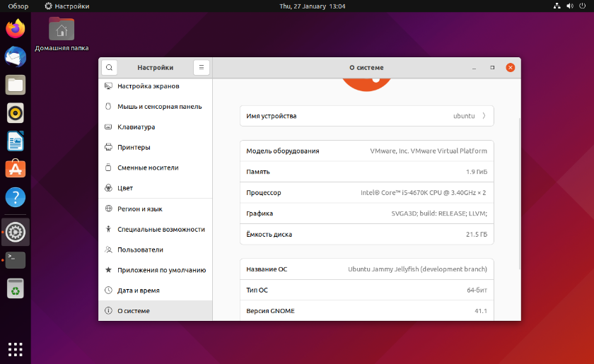This screenshot has height=364, width=594.
Task: Select Сменные носители in the sidebar
Action: (x=156, y=168)
